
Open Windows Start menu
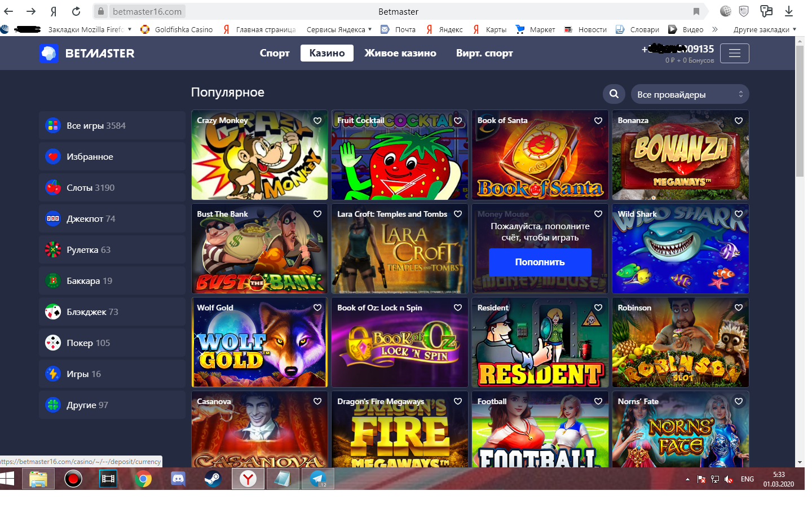click(x=7, y=479)
